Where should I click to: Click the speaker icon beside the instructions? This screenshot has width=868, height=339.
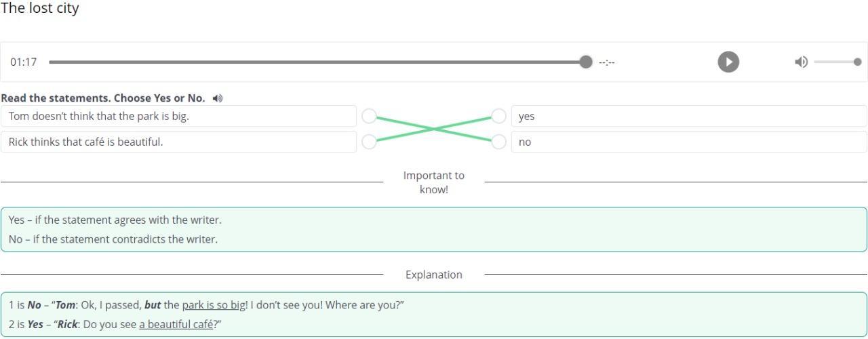[217, 98]
